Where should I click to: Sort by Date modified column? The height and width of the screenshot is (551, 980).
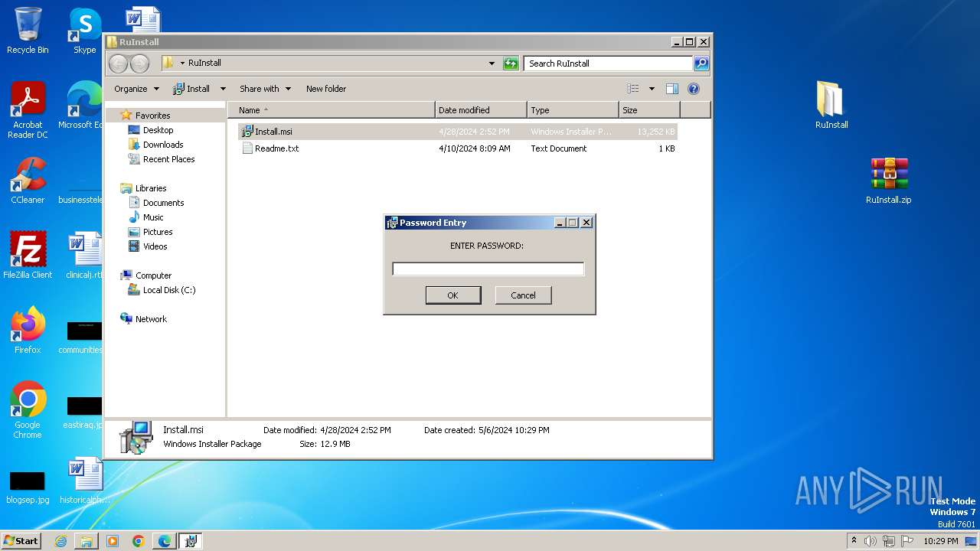point(481,110)
